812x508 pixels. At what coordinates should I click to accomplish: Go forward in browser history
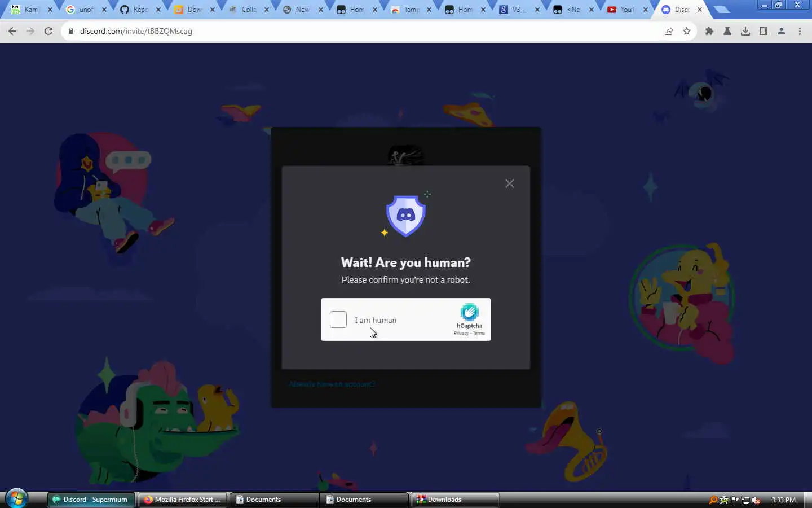[30, 31]
